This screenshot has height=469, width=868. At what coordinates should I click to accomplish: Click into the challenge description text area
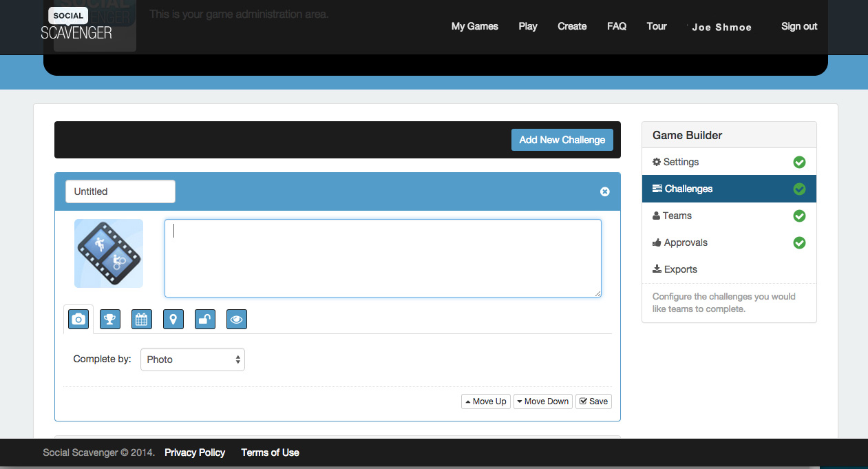pyautogui.click(x=383, y=258)
